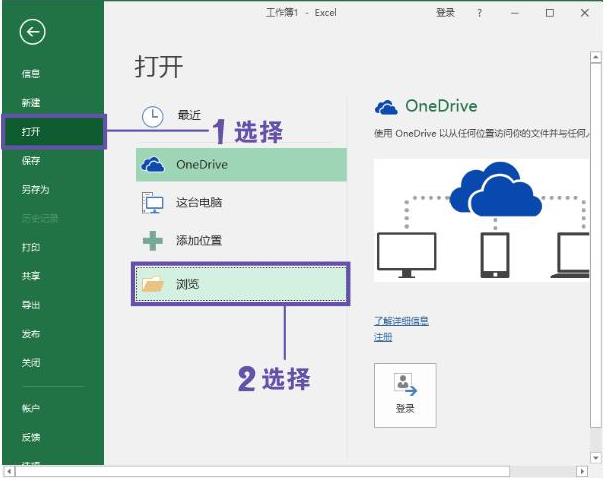Click the vertical scrollbar up arrow
The width and height of the screenshot is (610, 485).
[x=596, y=57]
